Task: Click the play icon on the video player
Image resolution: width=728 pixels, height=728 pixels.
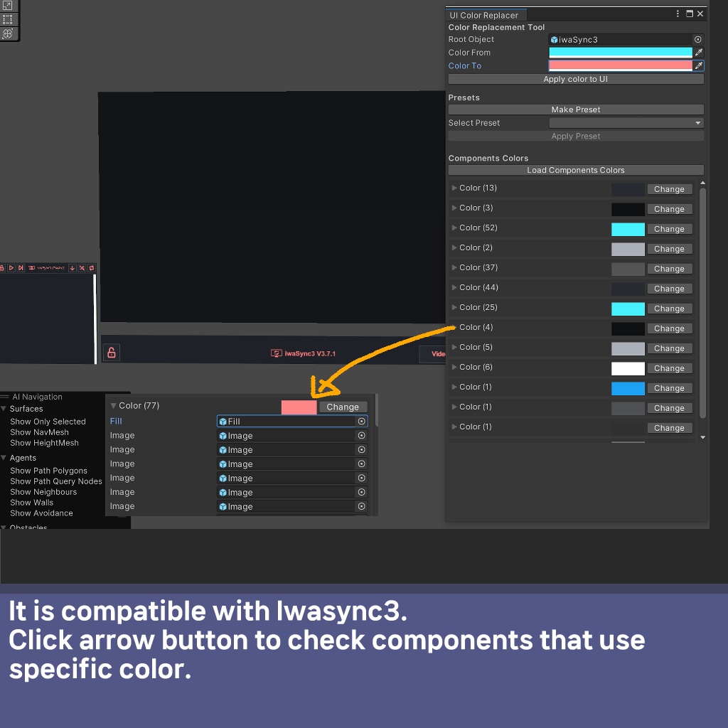Action: click(x=11, y=268)
